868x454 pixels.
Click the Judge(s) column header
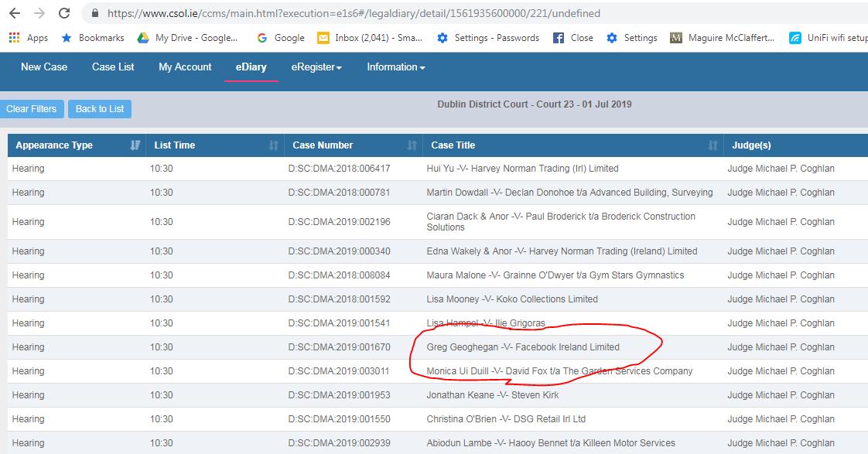click(751, 145)
